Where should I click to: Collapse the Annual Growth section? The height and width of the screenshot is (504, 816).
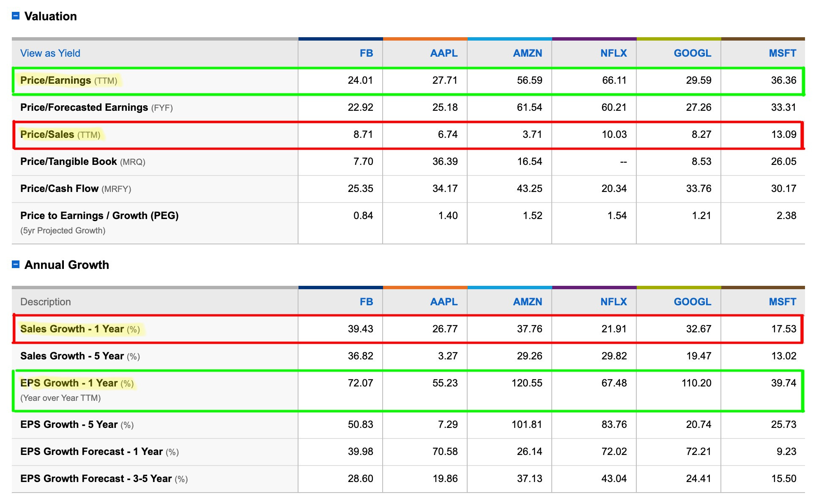[16, 265]
